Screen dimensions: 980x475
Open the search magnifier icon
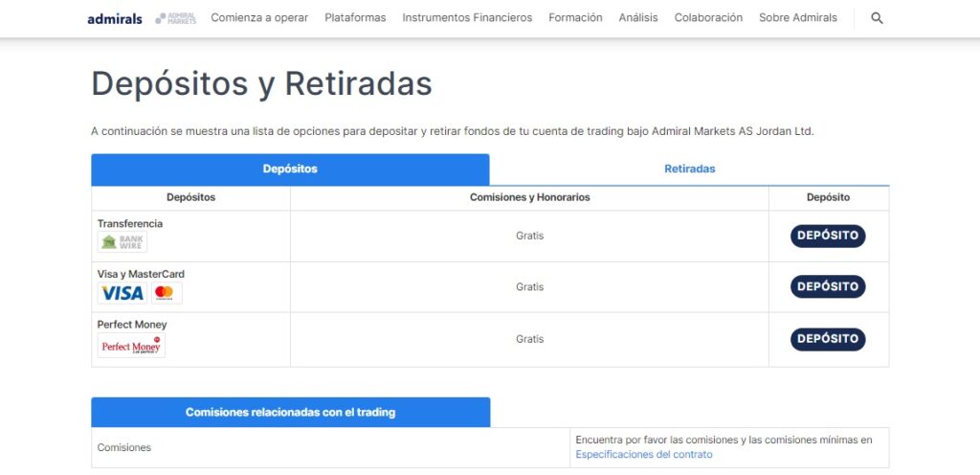click(877, 18)
